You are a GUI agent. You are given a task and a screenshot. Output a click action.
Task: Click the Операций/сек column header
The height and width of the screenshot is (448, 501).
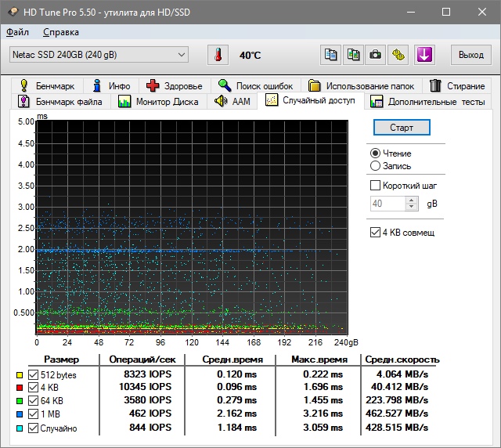click(142, 359)
